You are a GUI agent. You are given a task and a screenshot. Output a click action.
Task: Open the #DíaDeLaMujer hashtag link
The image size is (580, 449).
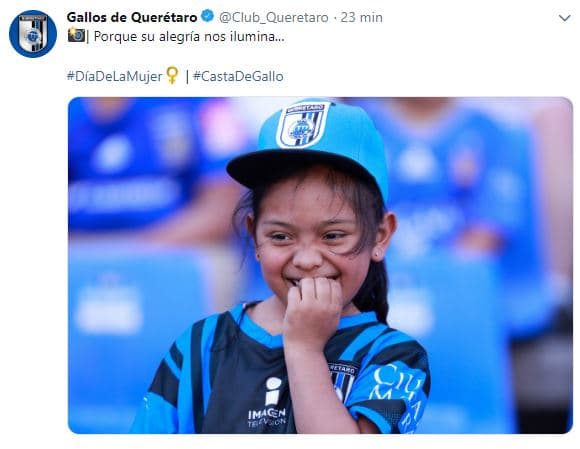[x=114, y=76]
